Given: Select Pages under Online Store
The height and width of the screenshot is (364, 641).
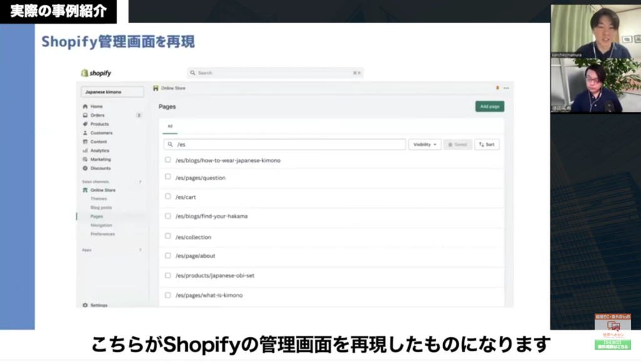Looking at the screenshot, I should [x=96, y=216].
